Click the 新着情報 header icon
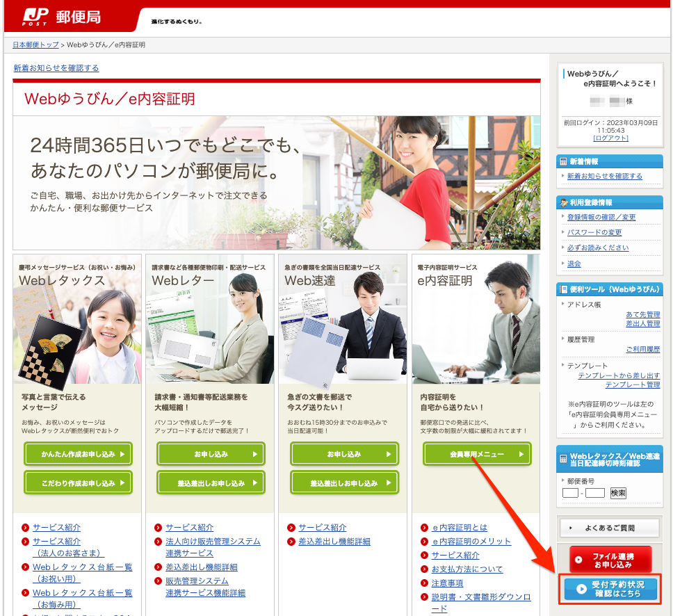Image resolution: width=673 pixels, height=616 pixels. pos(563,161)
